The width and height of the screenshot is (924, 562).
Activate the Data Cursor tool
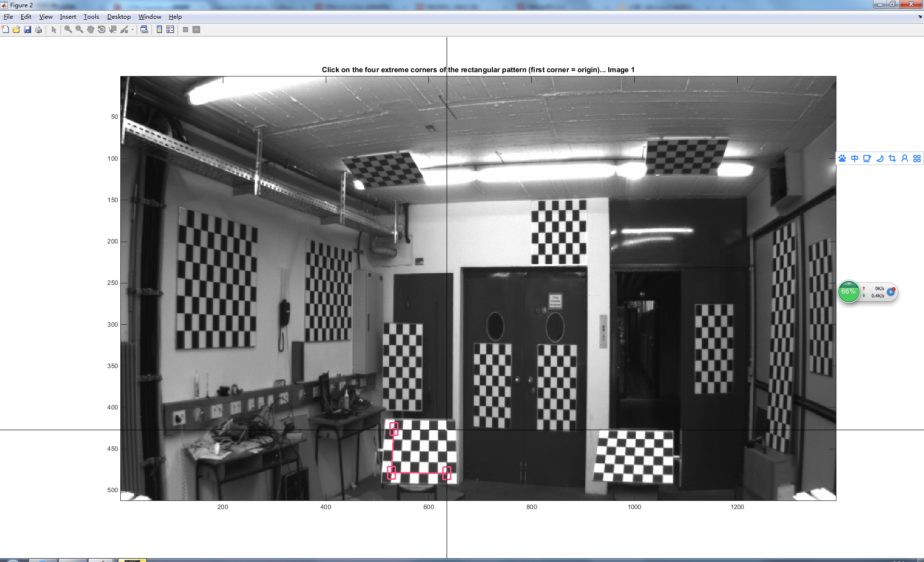(112, 29)
